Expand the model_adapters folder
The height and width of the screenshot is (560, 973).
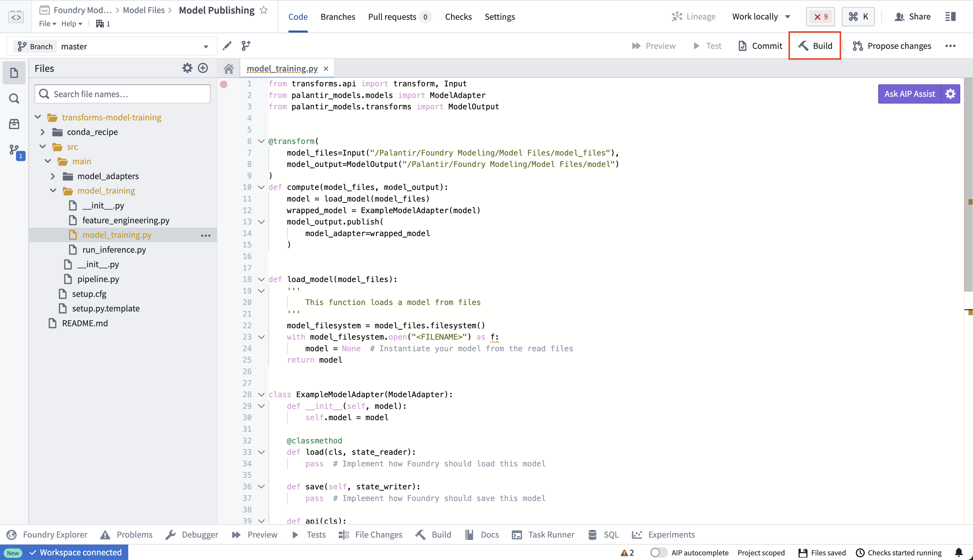53,176
